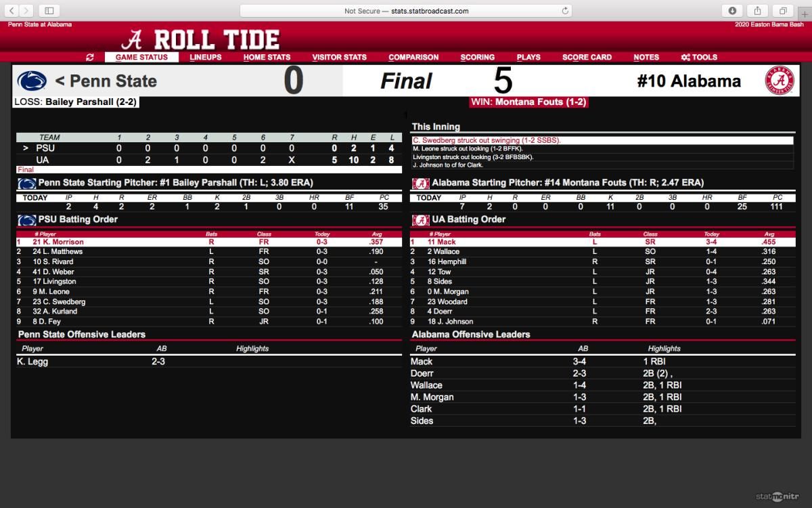Select D. Fey in PSU batting order
812x508 pixels.
(x=208, y=322)
